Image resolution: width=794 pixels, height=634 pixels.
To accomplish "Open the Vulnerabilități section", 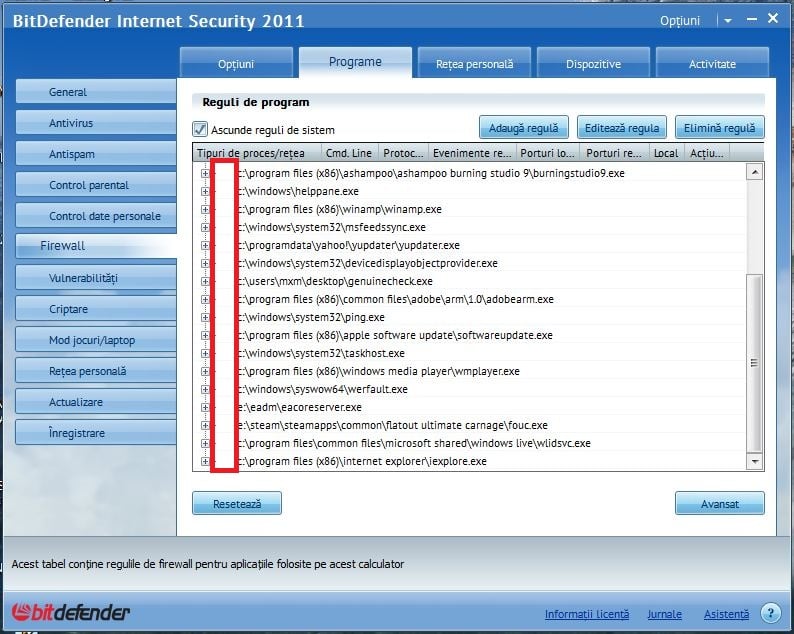I will coord(96,278).
